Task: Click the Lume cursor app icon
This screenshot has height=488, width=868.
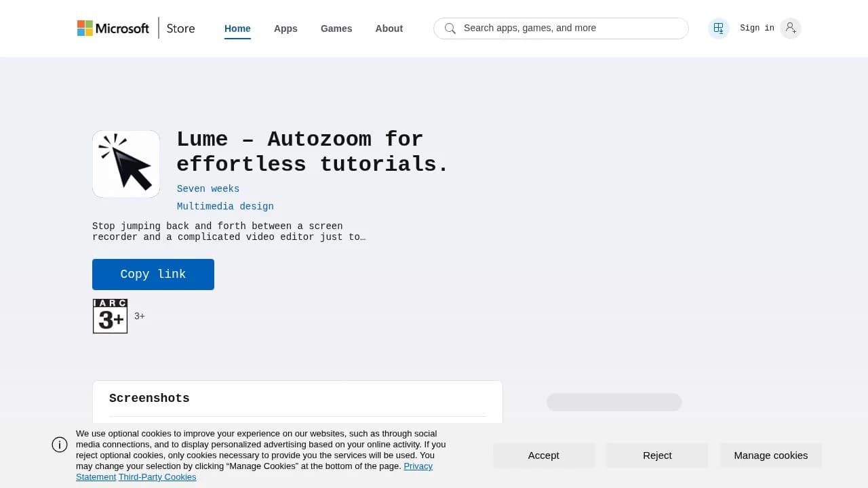Action: tap(126, 164)
